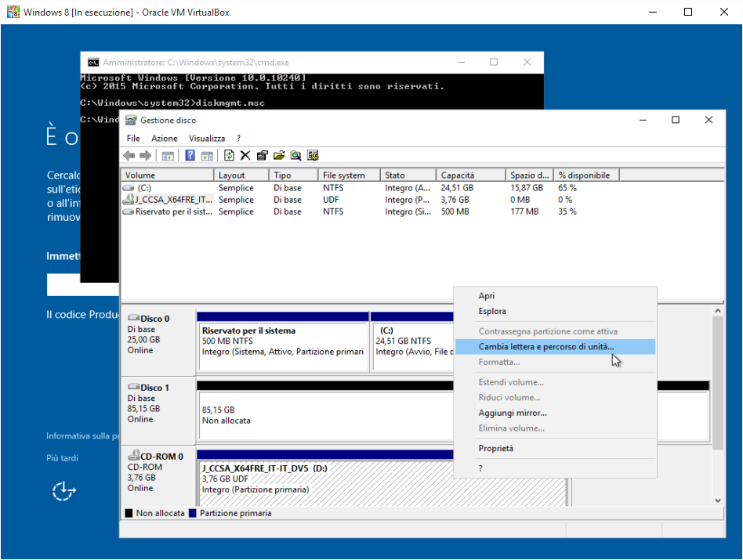
Task: Click show/hide console tree toolbar icon
Action: (168, 155)
